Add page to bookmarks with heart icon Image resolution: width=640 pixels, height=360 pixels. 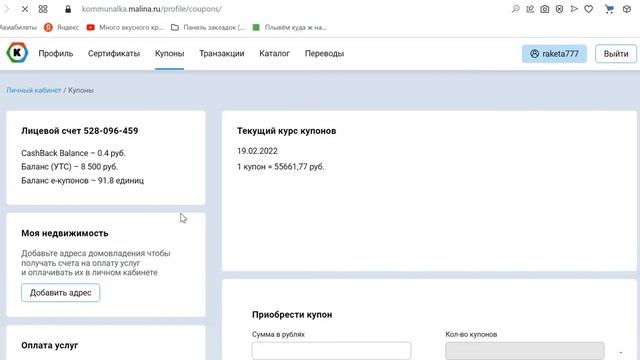point(589,9)
